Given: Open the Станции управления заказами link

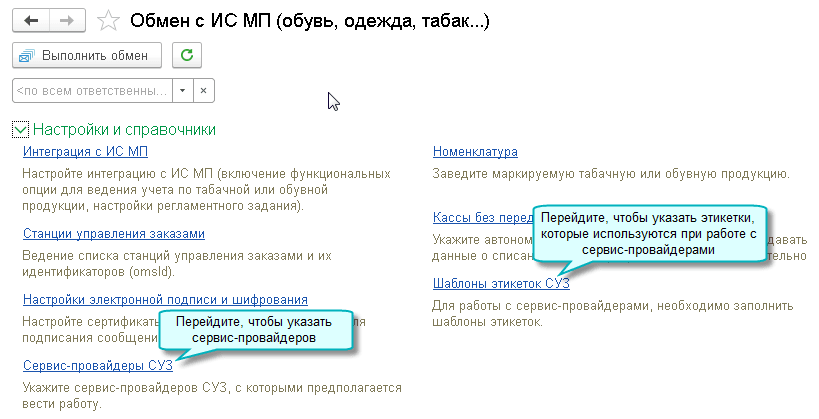Looking at the screenshot, I should (x=113, y=234).
